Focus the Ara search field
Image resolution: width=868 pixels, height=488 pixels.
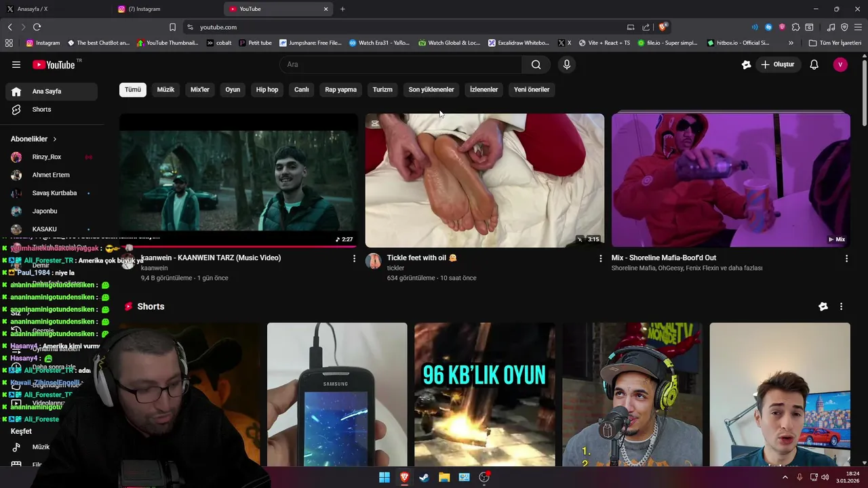pyautogui.click(x=401, y=64)
